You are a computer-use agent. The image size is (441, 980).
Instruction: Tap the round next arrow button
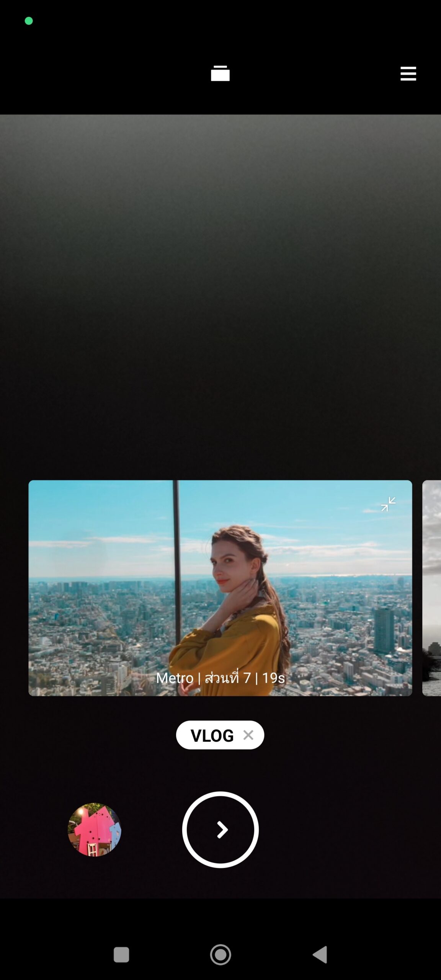click(220, 830)
